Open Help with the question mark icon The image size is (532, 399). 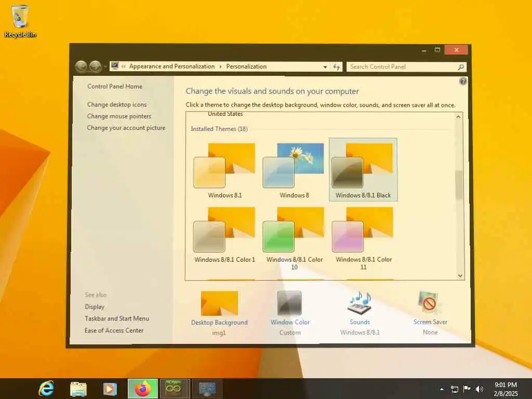click(x=463, y=82)
